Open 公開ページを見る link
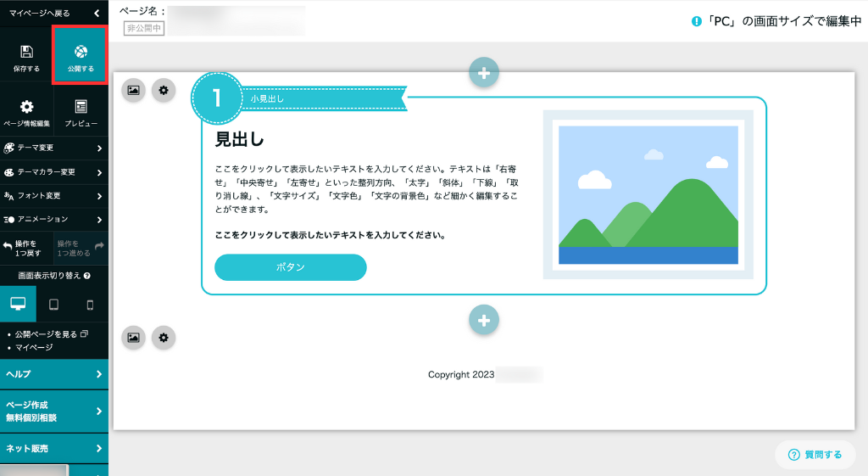This screenshot has height=476, width=868. tap(51, 334)
